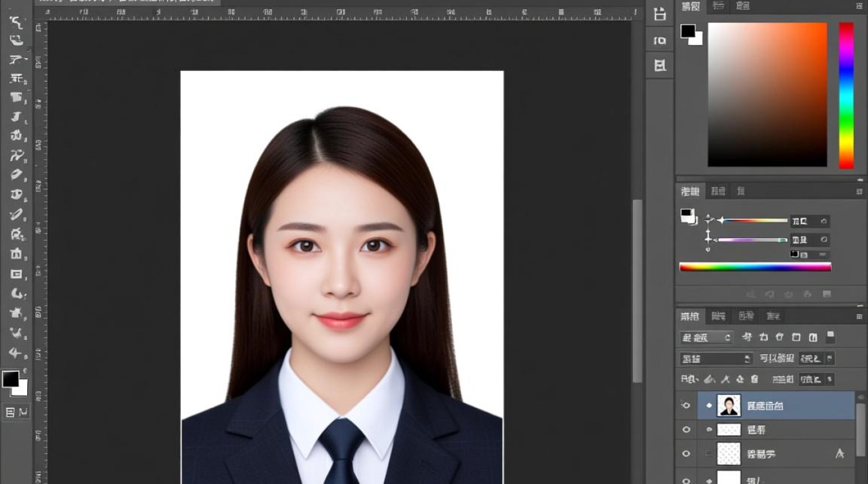The width and height of the screenshot is (868, 484).
Task: Click the vertical rainbow hue strip
Action: pos(846,96)
